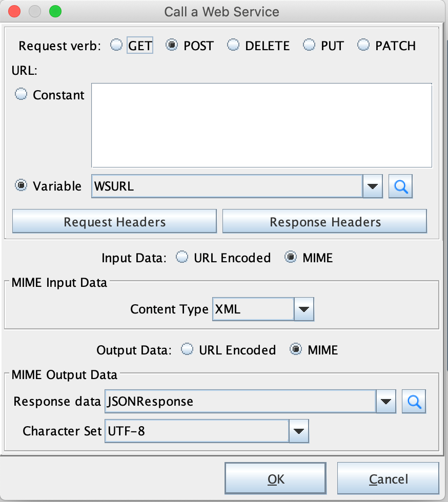Open the WSURL variable dropdown
Viewport: 448px width, 502px height.
[x=372, y=186]
